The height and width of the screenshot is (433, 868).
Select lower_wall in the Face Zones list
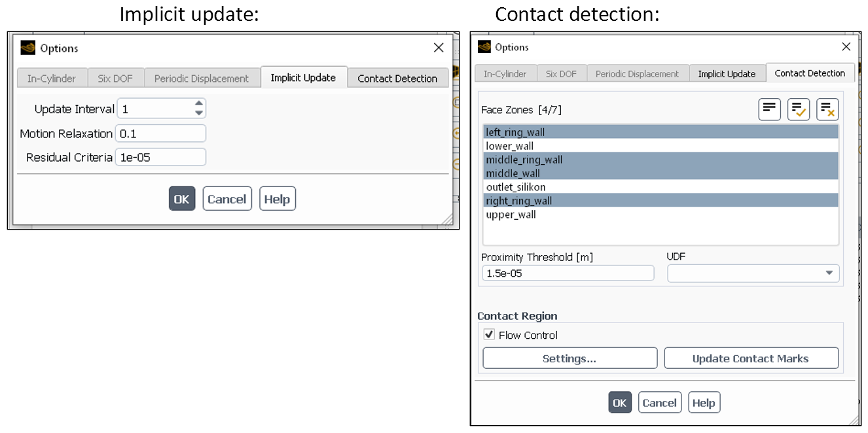509,146
